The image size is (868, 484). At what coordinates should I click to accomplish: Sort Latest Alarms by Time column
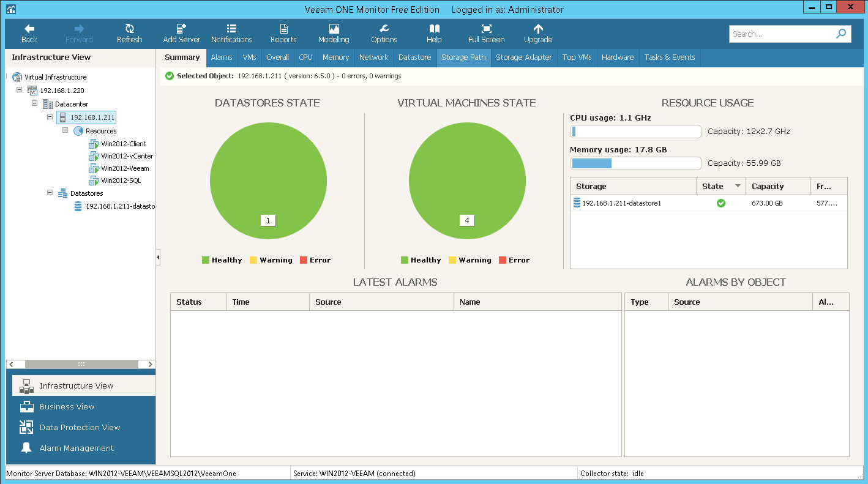[268, 302]
